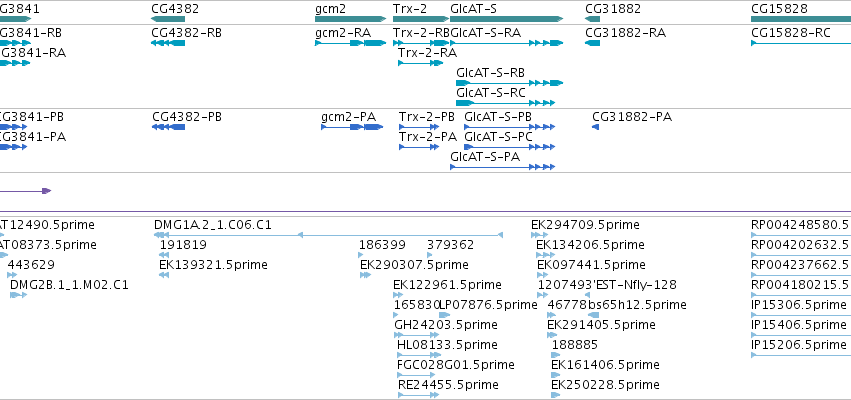851x400 pixels.
Task: Click the CG4382 gene label
Action: point(175,9)
